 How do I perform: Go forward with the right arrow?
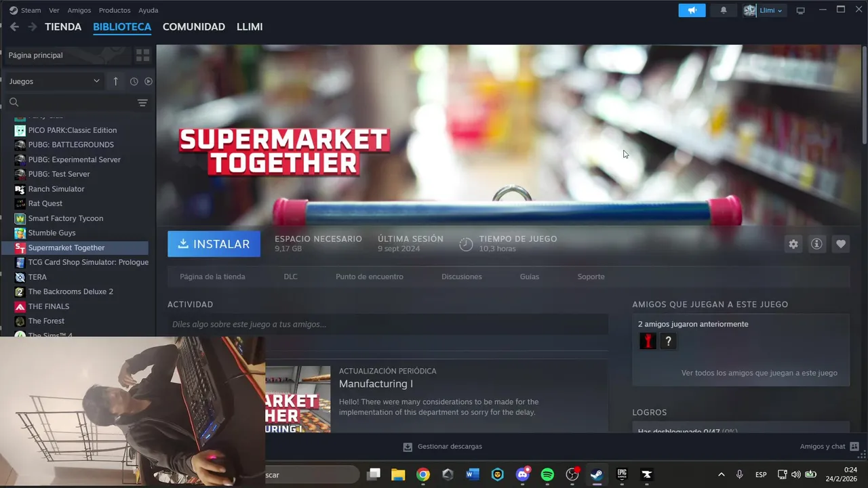pos(32,27)
